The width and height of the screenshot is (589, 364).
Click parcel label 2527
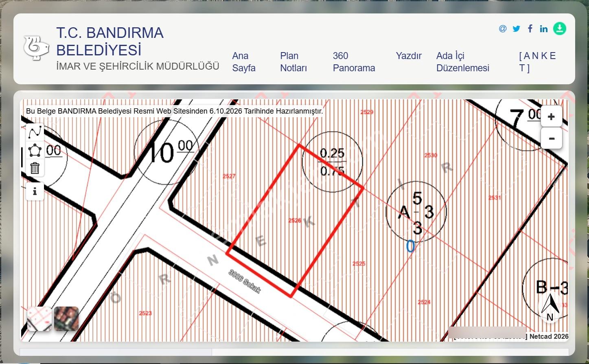[229, 176]
